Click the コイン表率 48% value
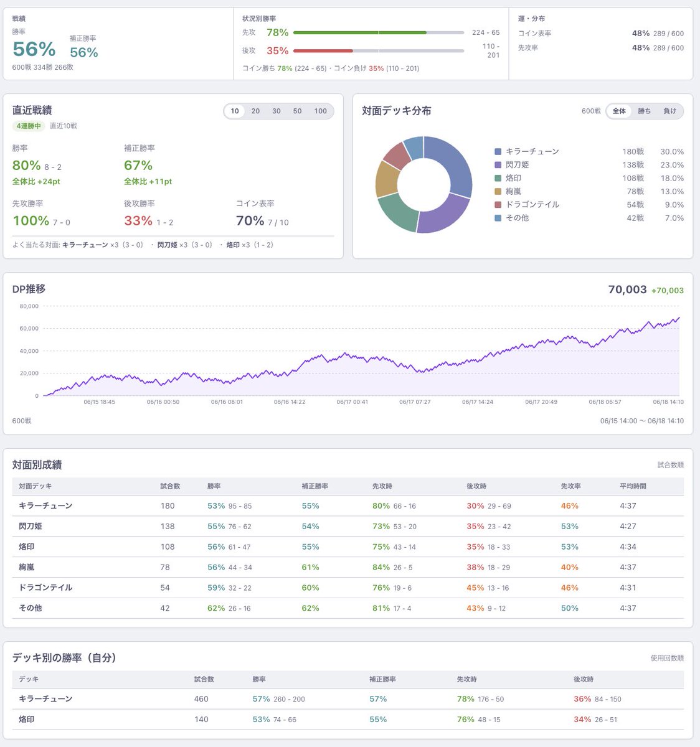700x747 pixels. [641, 33]
